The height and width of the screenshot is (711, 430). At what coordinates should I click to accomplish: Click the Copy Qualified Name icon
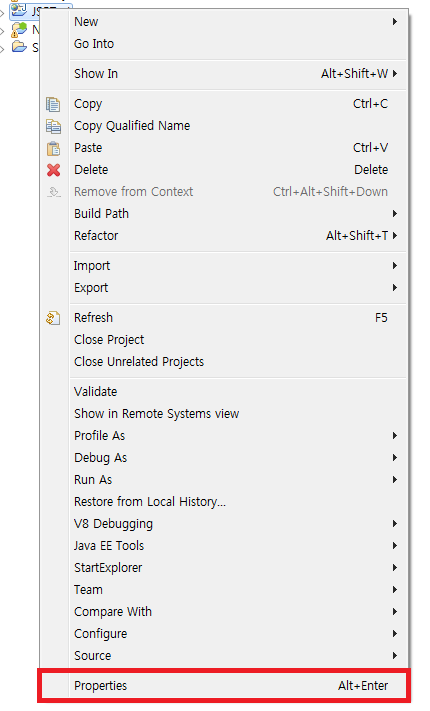[x=53, y=126]
